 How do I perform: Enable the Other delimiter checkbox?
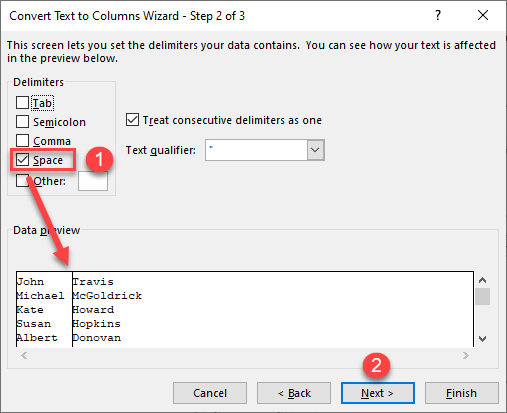pyautogui.click(x=22, y=181)
